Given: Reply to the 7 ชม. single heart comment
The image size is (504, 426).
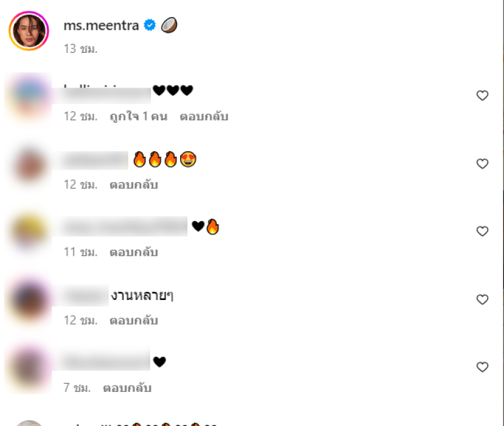Looking at the screenshot, I should pos(127,388).
